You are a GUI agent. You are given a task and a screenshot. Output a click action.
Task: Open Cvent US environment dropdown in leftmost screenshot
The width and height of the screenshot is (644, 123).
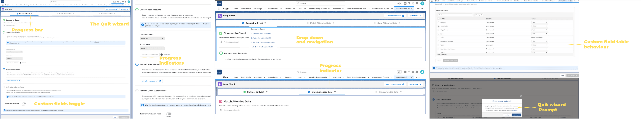tap(14, 52)
